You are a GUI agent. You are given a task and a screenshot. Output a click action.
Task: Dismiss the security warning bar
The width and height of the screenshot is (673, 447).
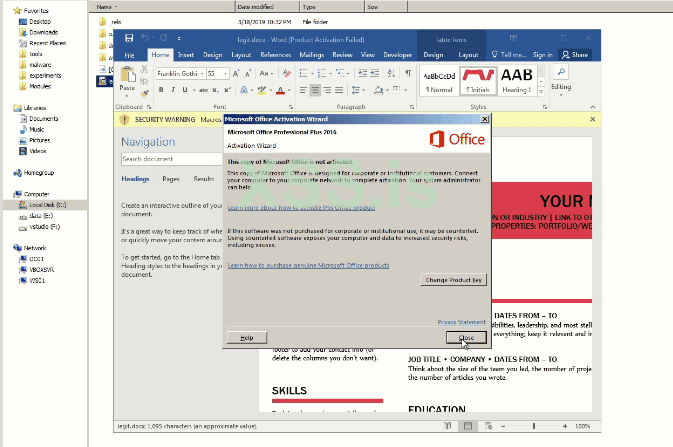point(592,119)
